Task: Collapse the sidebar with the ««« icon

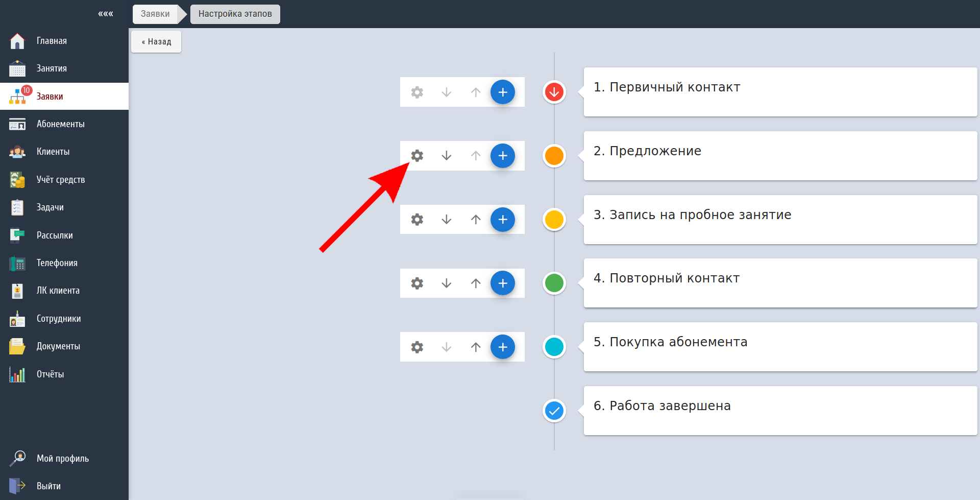Action: [x=106, y=14]
